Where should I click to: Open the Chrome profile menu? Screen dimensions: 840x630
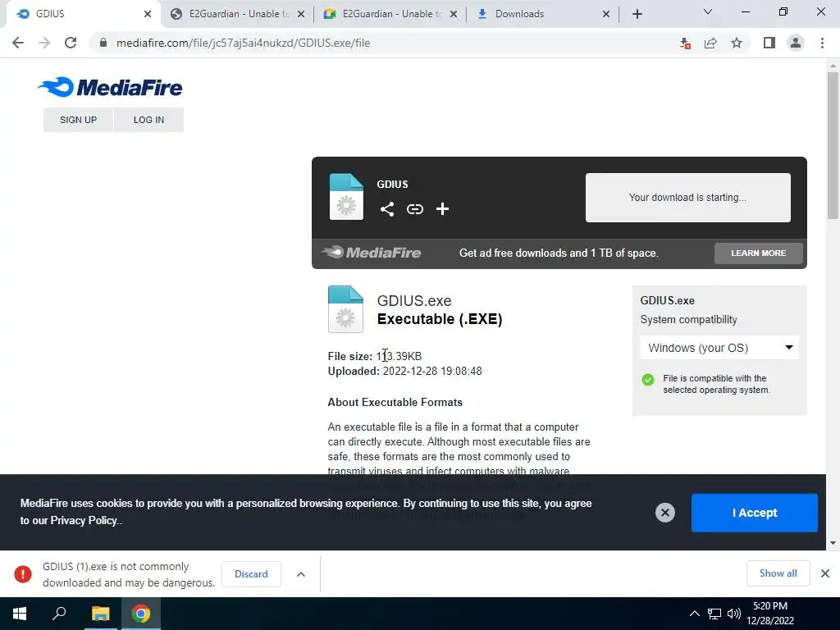796,43
